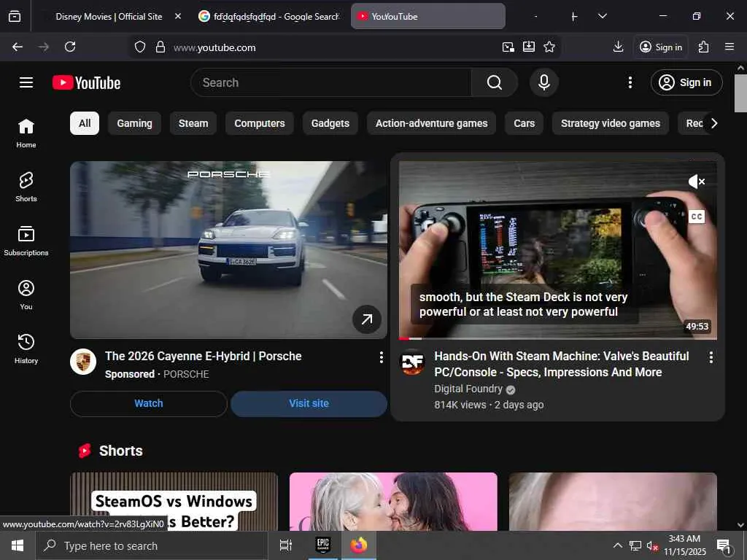Click in the YouTube search field

coord(331,83)
